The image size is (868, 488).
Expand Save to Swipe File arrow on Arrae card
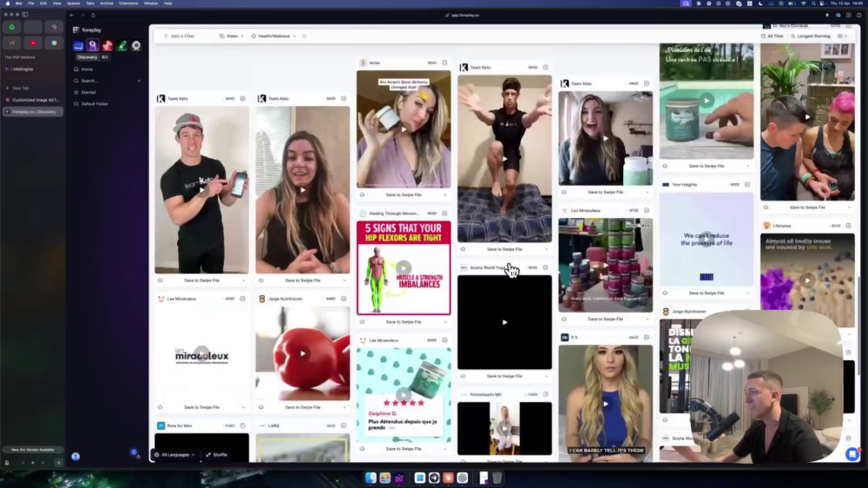[445, 195]
